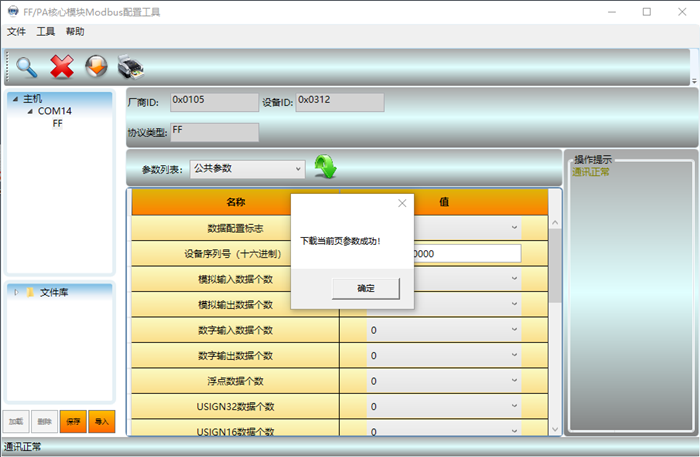Screen dimensions: 700x457
Task: Click the application icon in title bar
Action: pyautogui.click(x=13, y=11)
